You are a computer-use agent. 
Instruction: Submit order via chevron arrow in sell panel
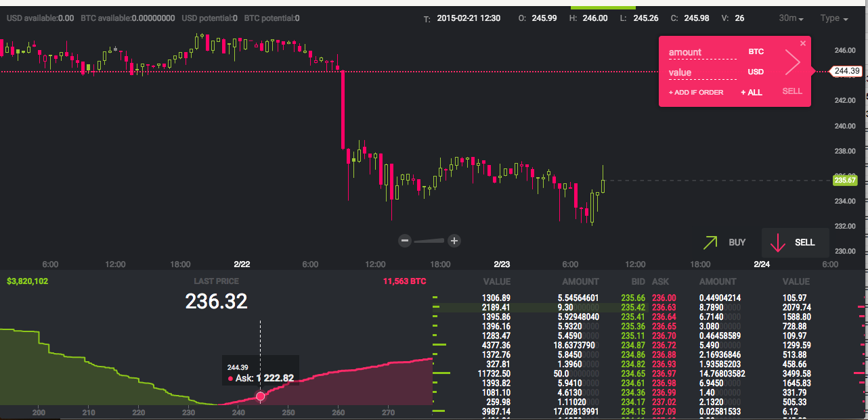click(x=792, y=62)
